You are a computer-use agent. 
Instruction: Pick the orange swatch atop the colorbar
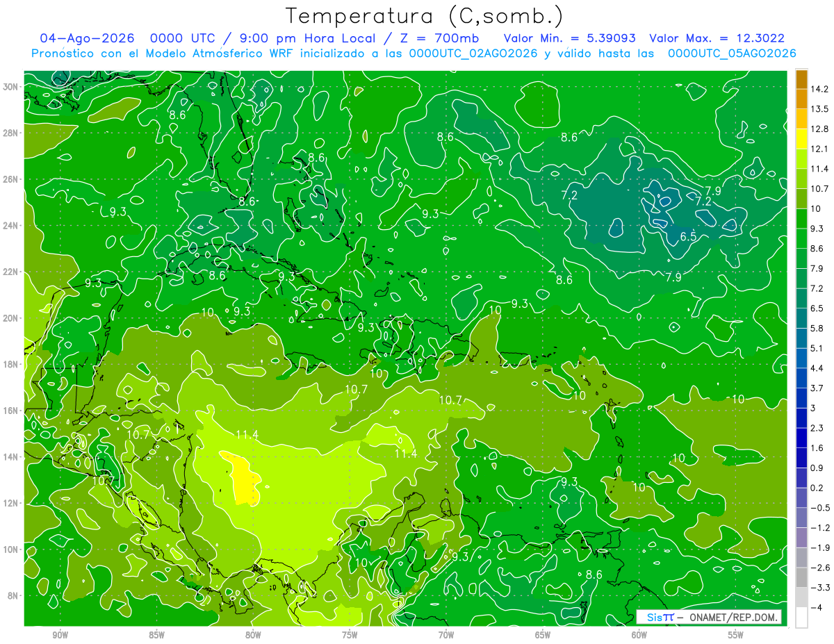[x=801, y=79]
